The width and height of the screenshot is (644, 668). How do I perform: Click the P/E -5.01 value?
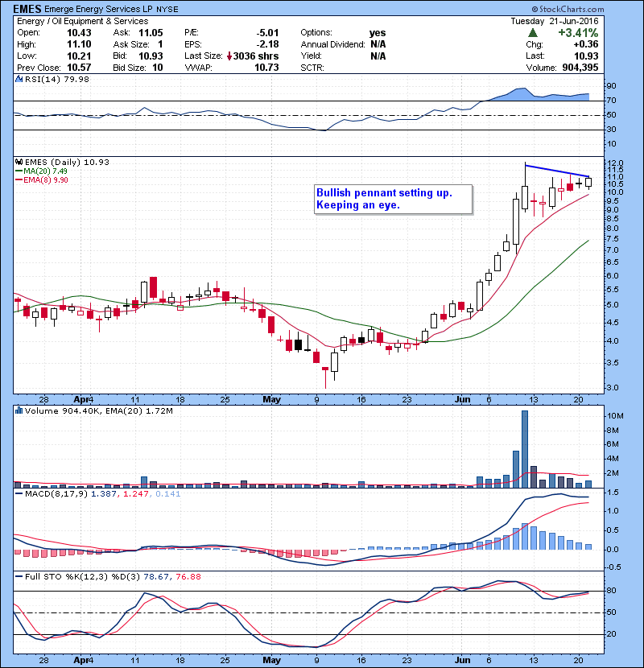(267, 33)
